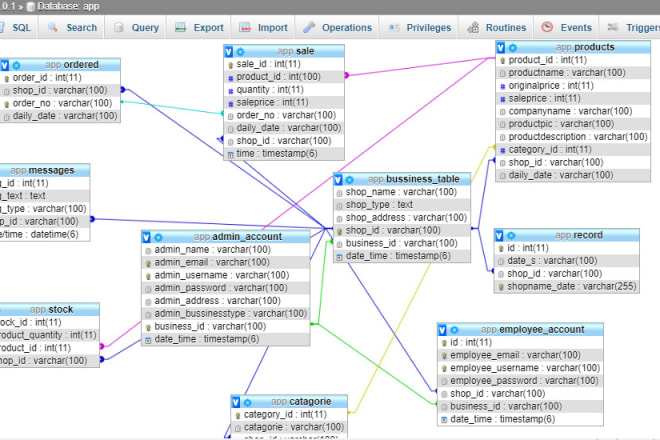Select admin_password : varchar(100) field
The image size is (660, 440).
click(226, 288)
